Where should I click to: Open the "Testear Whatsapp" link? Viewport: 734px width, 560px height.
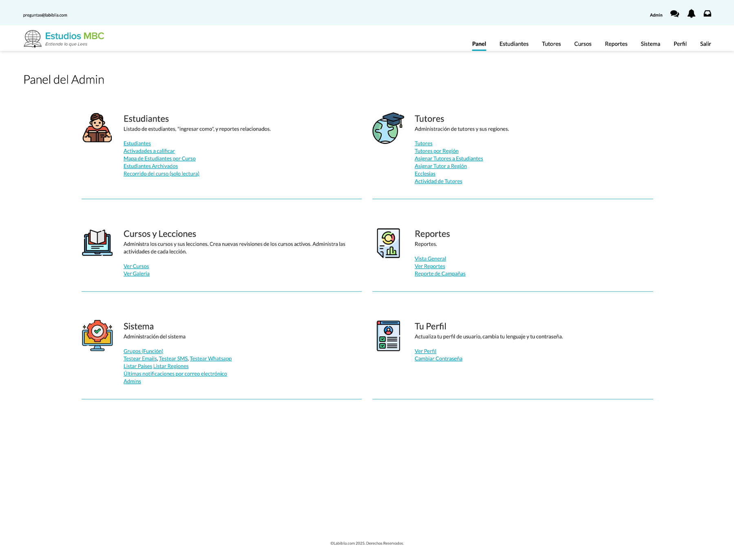[x=210, y=358]
